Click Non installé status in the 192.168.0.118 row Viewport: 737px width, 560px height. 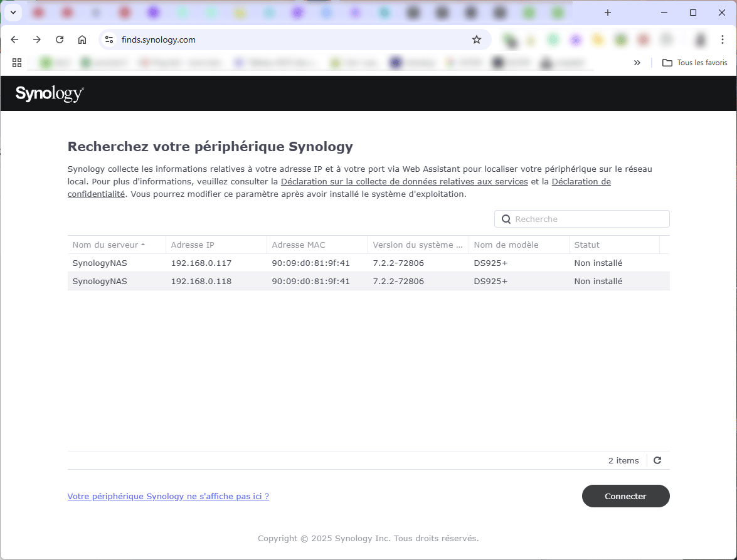(598, 281)
